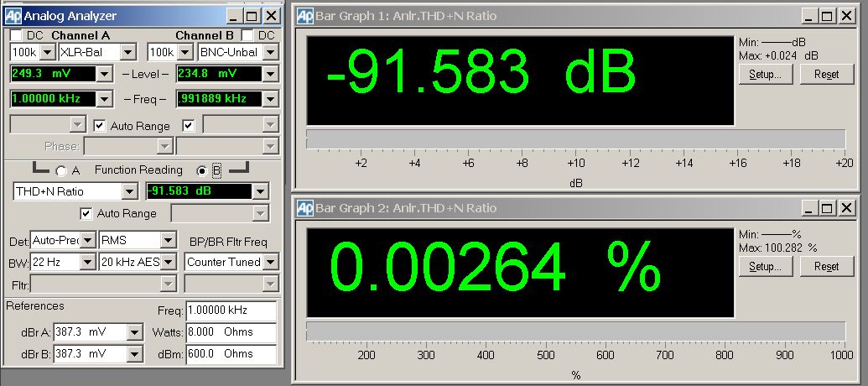Click the 0.00264 % large readout

pos(496,268)
